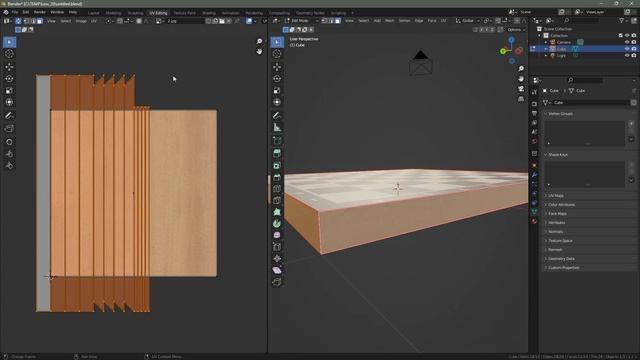Open the Render menu
Image resolution: width=640 pixels, height=360 pixels.
pyautogui.click(x=40, y=12)
